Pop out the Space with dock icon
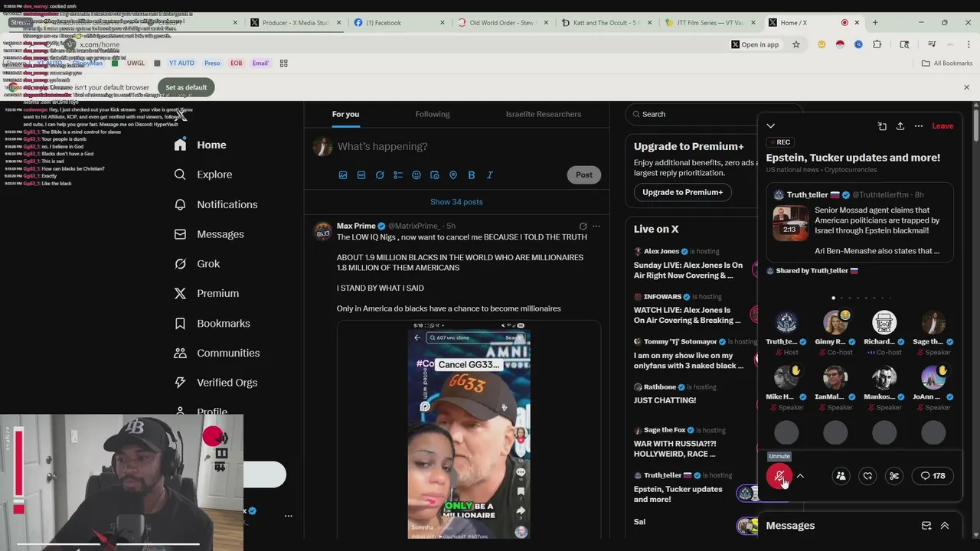 click(882, 126)
